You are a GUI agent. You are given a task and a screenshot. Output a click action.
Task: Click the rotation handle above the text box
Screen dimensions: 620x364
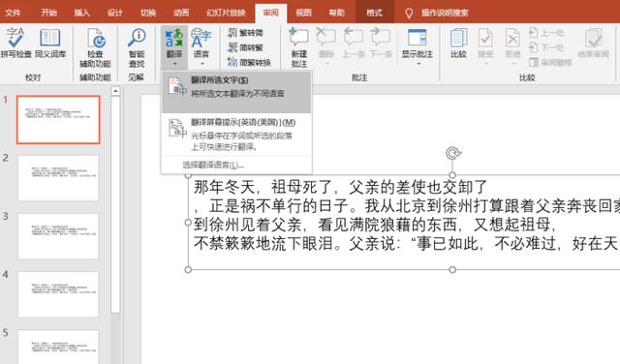452,153
